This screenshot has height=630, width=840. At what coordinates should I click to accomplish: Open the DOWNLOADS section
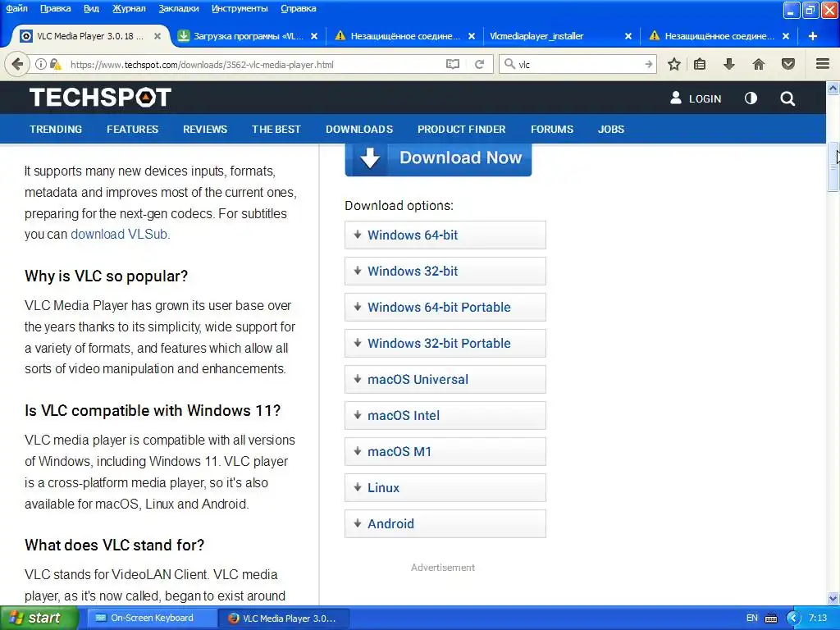[x=359, y=129]
